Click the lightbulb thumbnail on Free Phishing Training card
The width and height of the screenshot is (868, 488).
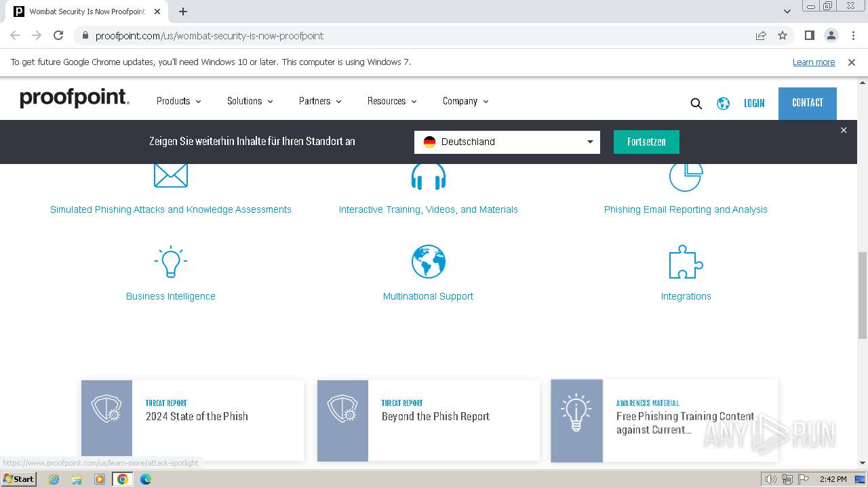coord(576,420)
